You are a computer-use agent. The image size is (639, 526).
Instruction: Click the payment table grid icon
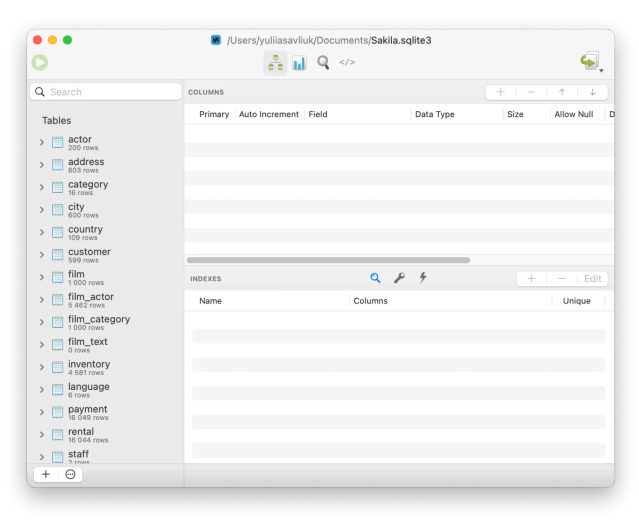(x=57, y=412)
